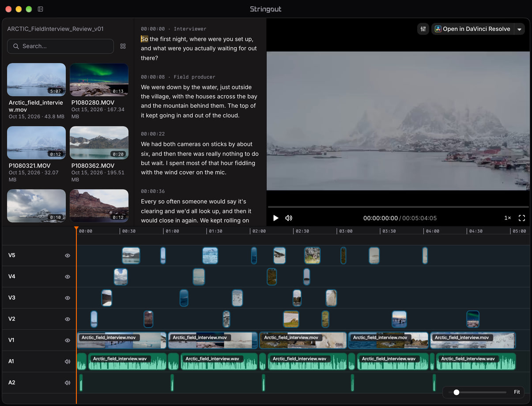The width and height of the screenshot is (532, 406).
Task: Jump to transcript timestamp 00:00:36
Action: coord(153,191)
